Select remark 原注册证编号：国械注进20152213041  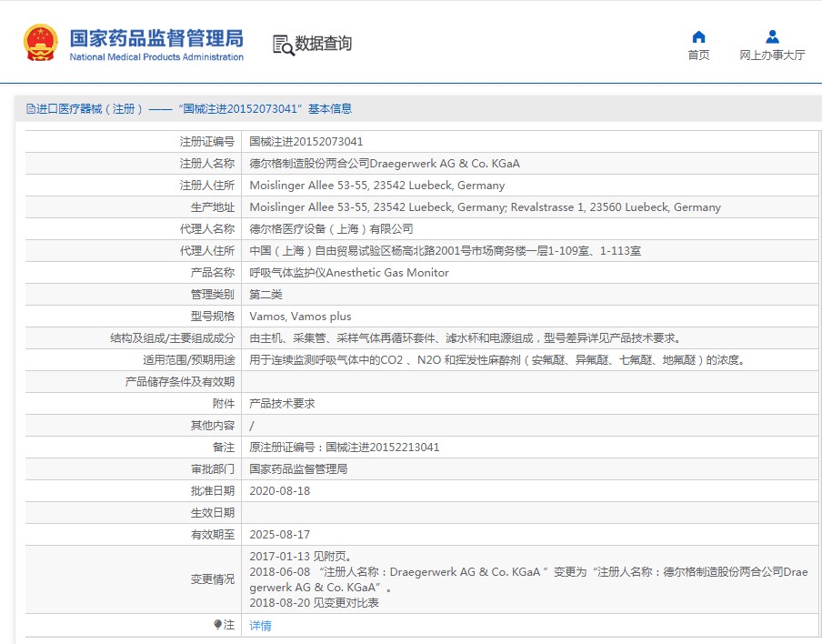tap(345, 448)
